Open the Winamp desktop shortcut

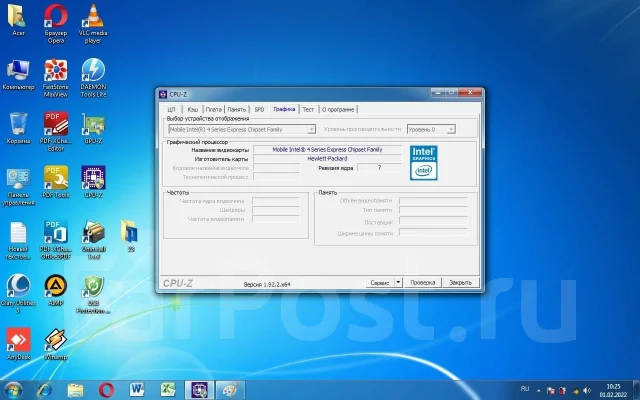pos(56,344)
